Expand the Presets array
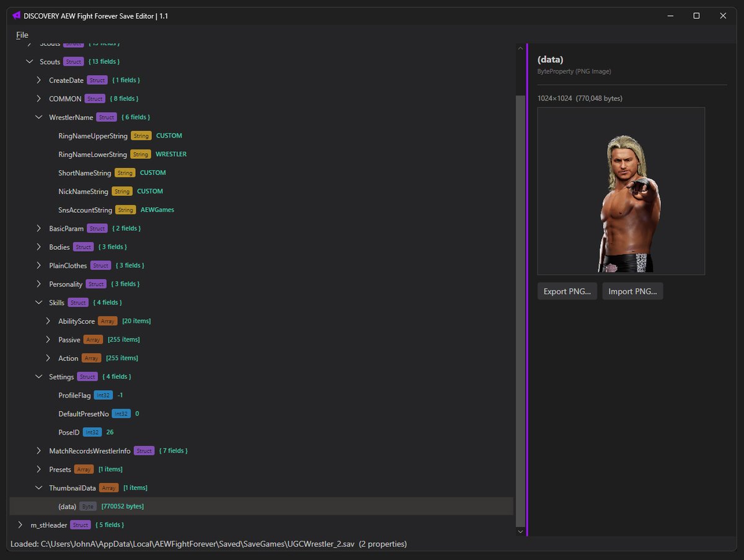This screenshot has height=560, width=744. (x=38, y=469)
